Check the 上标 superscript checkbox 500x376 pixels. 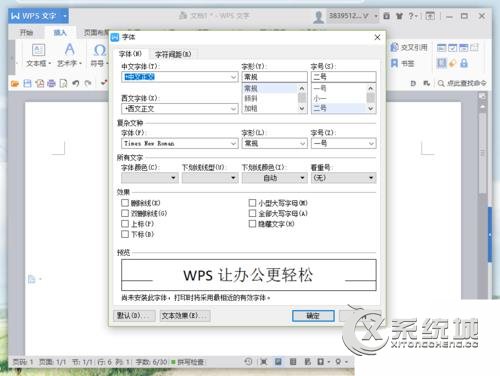(125, 224)
